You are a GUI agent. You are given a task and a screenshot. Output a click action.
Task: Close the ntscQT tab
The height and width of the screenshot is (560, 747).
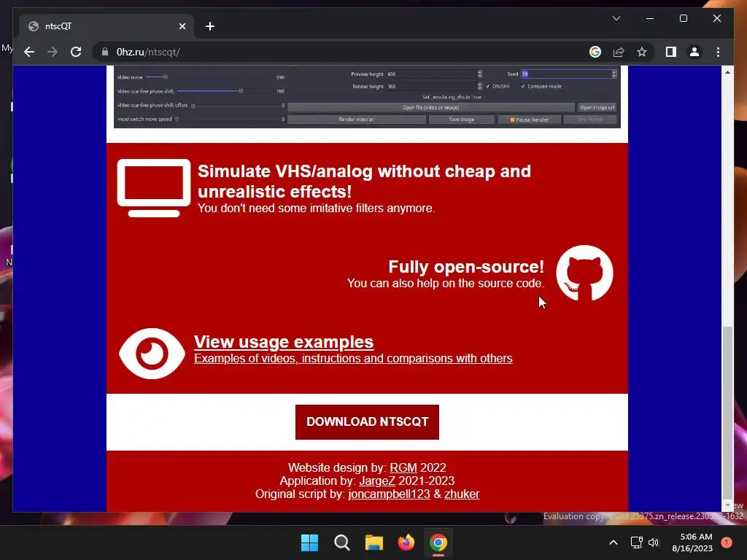[182, 26]
